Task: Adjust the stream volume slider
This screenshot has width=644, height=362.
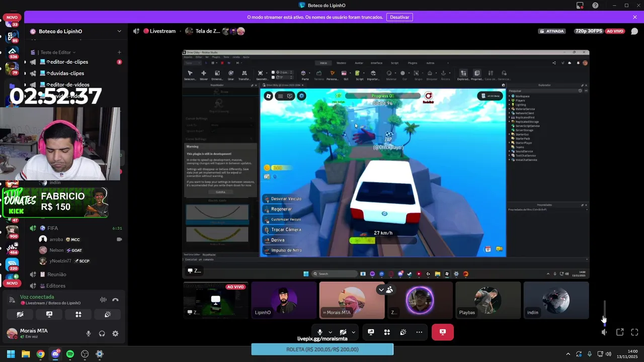Action: click(604, 313)
